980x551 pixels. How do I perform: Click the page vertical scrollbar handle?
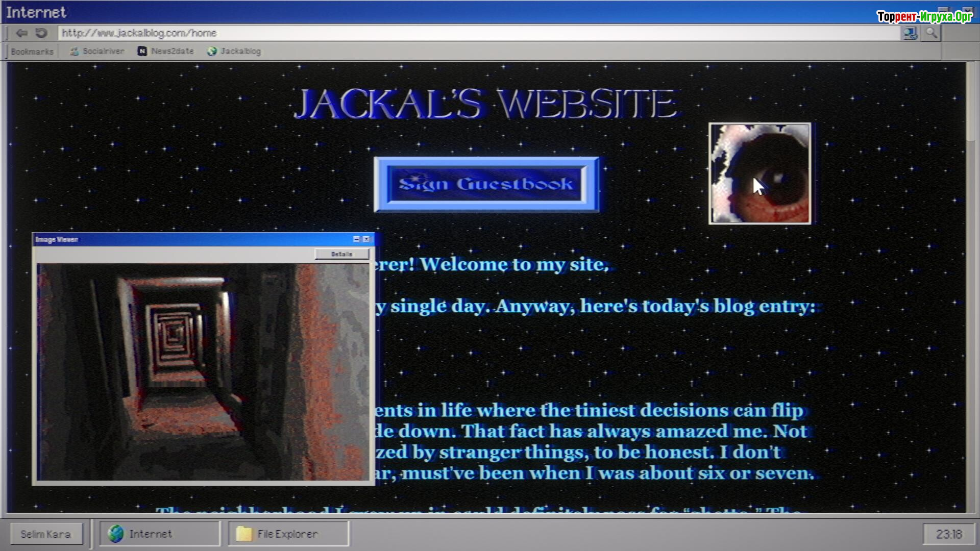pos(971,102)
